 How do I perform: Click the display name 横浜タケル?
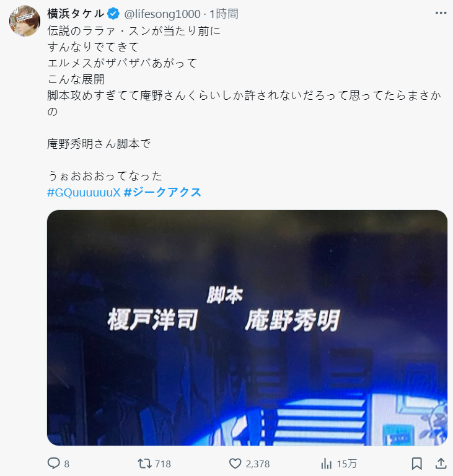[76, 14]
